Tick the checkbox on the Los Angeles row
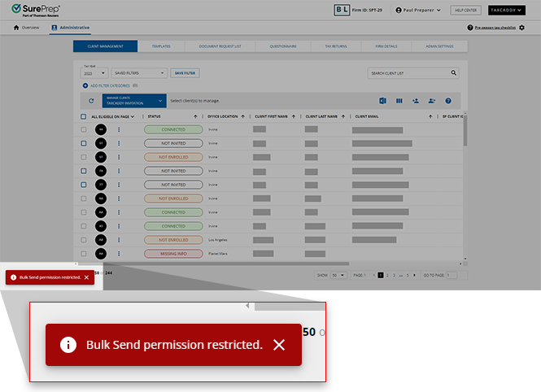This screenshot has width=541, height=392. (x=84, y=240)
